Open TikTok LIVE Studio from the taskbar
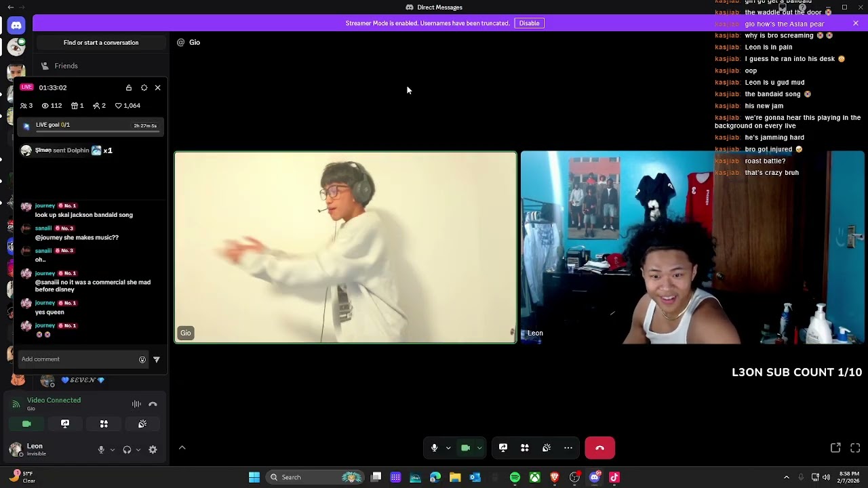Screen dimensions: 868x488 tap(614, 477)
